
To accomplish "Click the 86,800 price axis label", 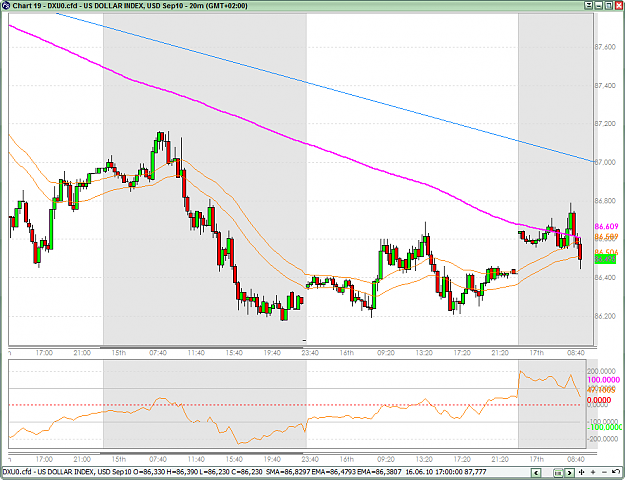I will pos(605,201).
